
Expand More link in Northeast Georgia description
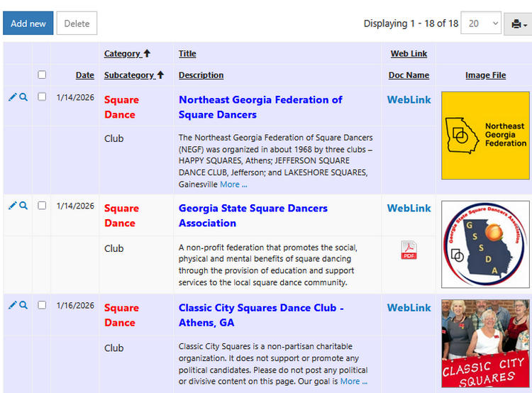[x=233, y=184]
